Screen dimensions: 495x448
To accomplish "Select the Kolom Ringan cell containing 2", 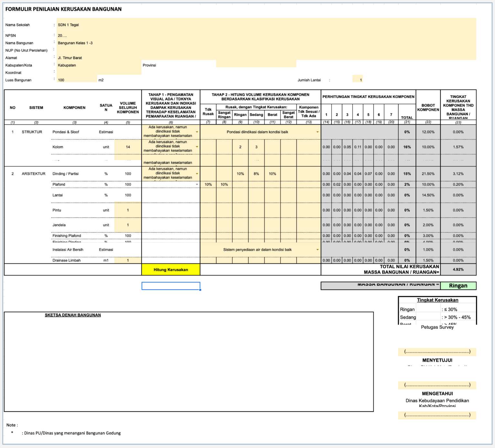I will [x=240, y=147].
